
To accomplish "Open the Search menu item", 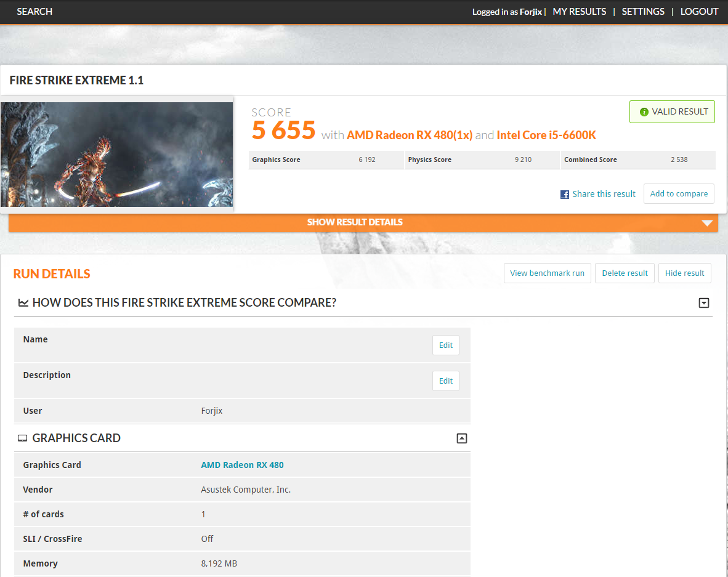I will (34, 12).
